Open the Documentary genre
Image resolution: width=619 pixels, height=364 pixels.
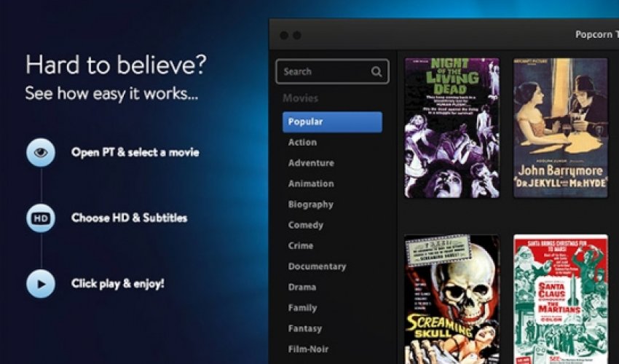pyautogui.click(x=317, y=266)
